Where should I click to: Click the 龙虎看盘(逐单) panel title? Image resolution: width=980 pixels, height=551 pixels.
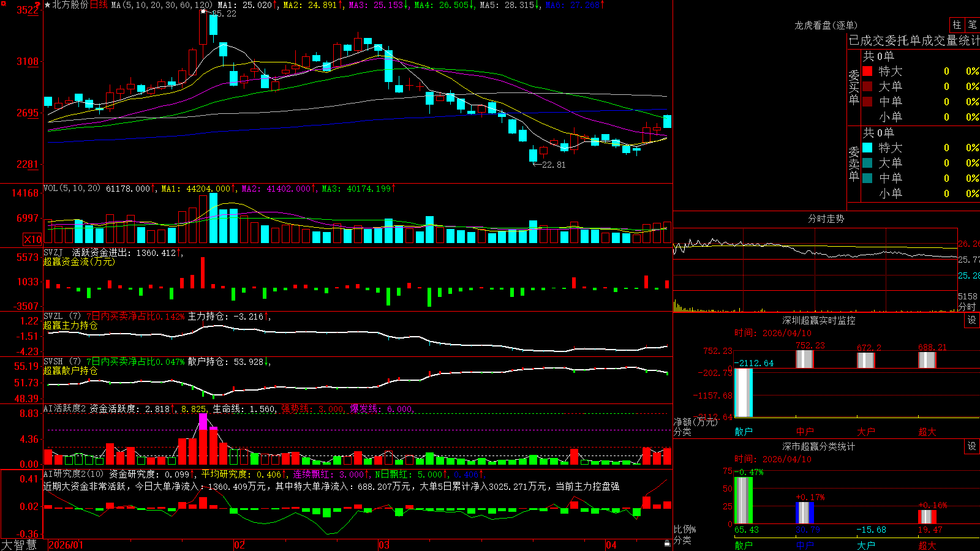(x=826, y=25)
